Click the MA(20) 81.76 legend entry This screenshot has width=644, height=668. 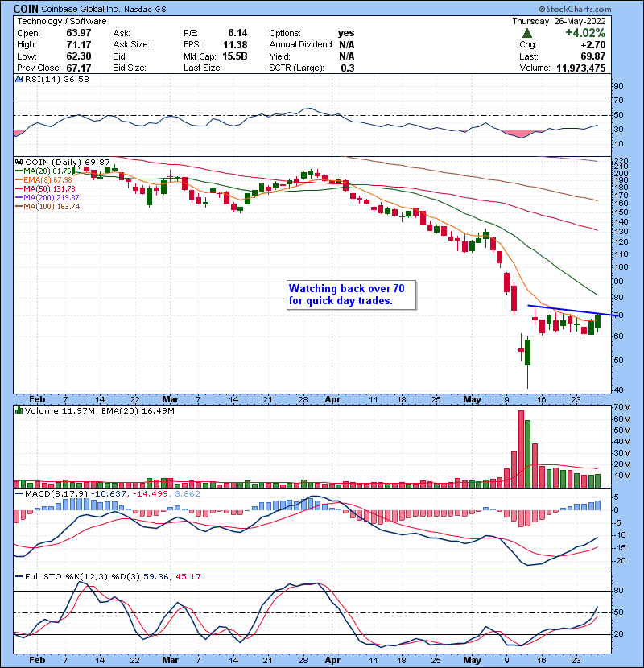click(43, 171)
